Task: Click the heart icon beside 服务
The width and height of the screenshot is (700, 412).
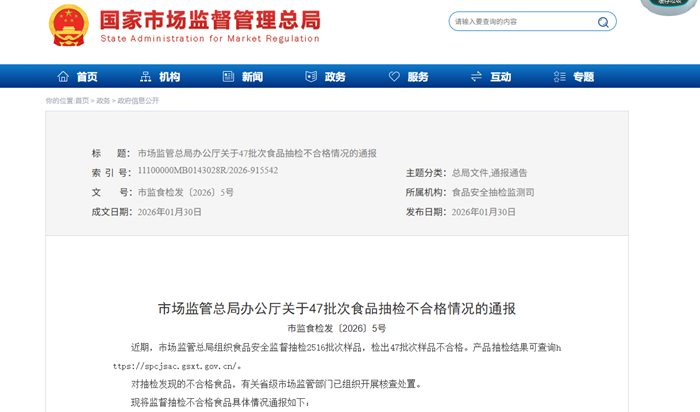Action: pyautogui.click(x=394, y=77)
